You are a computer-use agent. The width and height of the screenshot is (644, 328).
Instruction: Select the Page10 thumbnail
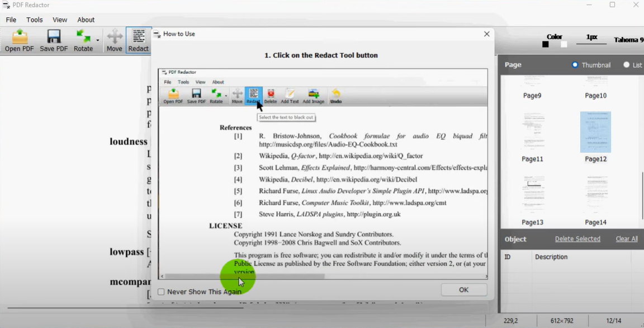pyautogui.click(x=595, y=87)
